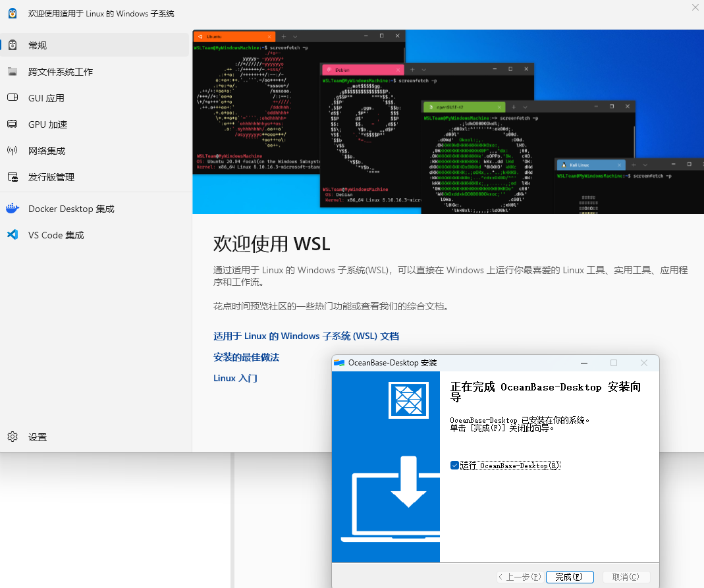The height and width of the screenshot is (588, 704).
Task: Click the window icon beside GUI 应用
Action: tap(13, 97)
